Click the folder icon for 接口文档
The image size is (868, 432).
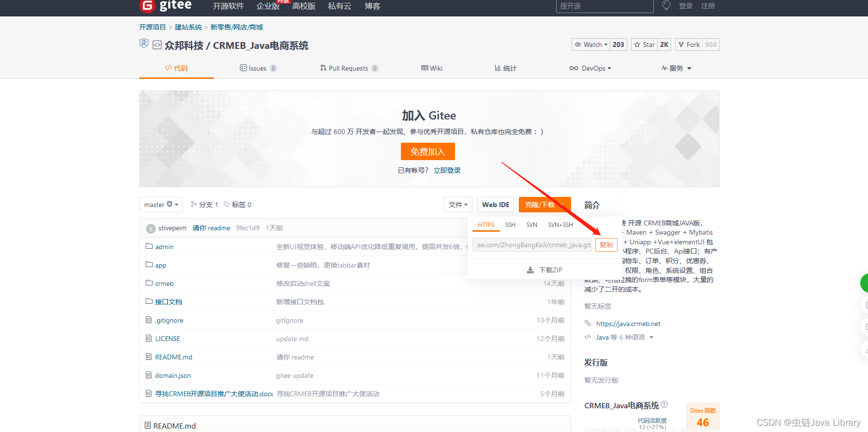coord(149,301)
